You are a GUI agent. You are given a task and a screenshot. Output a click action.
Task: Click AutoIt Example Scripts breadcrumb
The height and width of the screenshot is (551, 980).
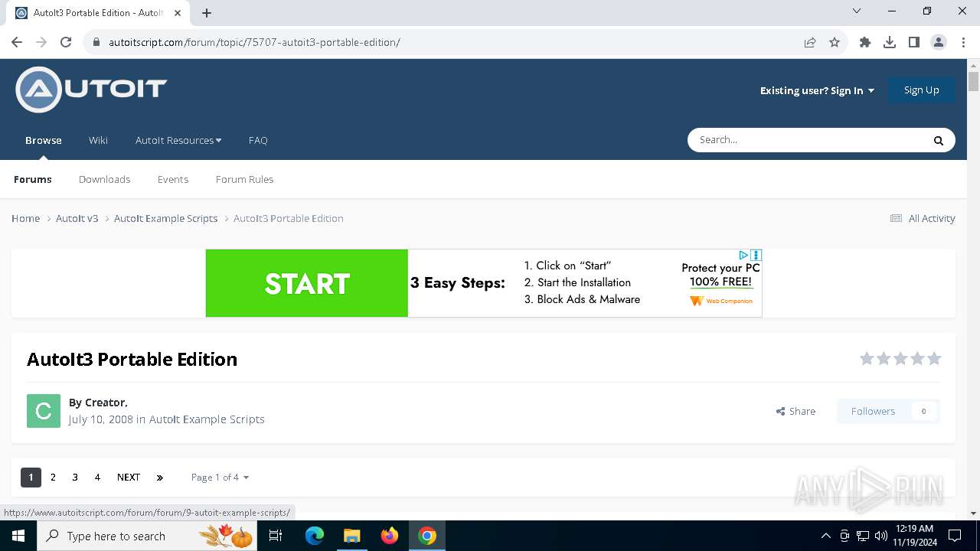coord(165,218)
